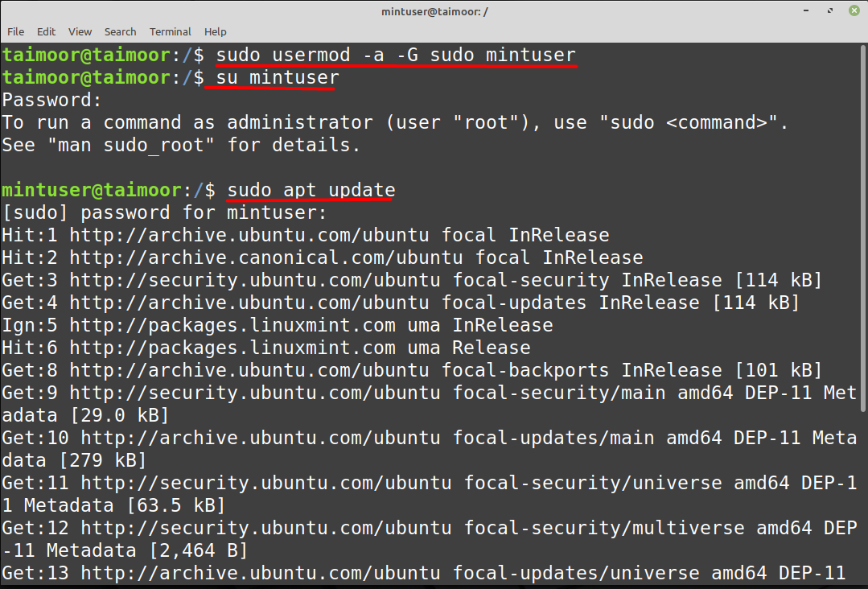Open the View menu
This screenshot has height=589, width=868.
80,31
